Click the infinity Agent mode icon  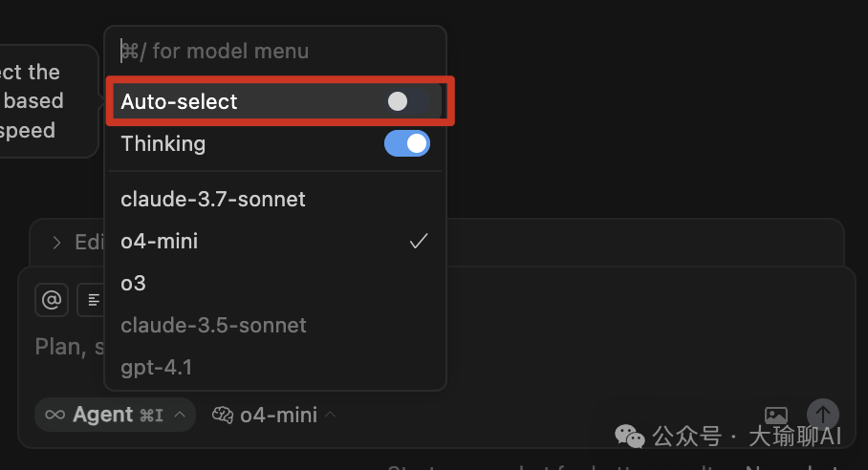pos(54,415)
